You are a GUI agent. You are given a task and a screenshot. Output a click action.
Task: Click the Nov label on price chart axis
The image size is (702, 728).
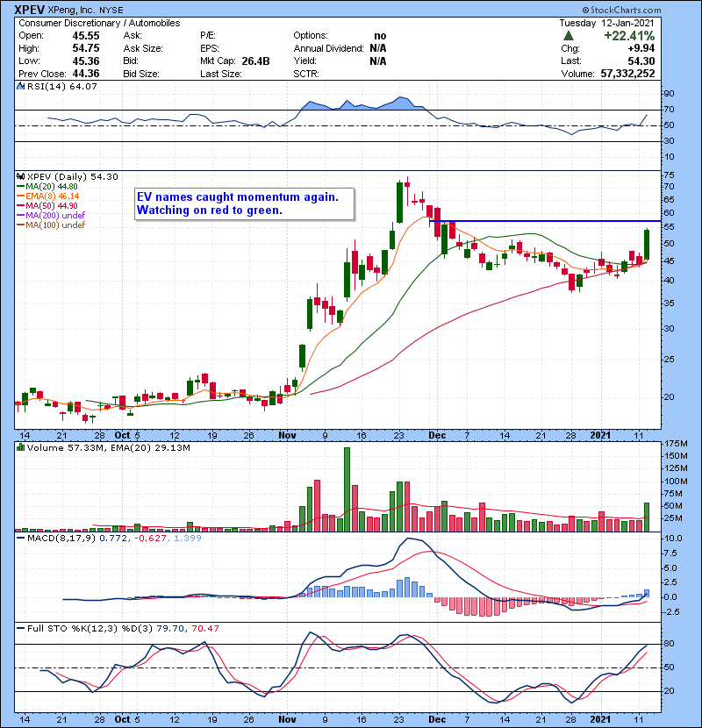coord(287,436)
